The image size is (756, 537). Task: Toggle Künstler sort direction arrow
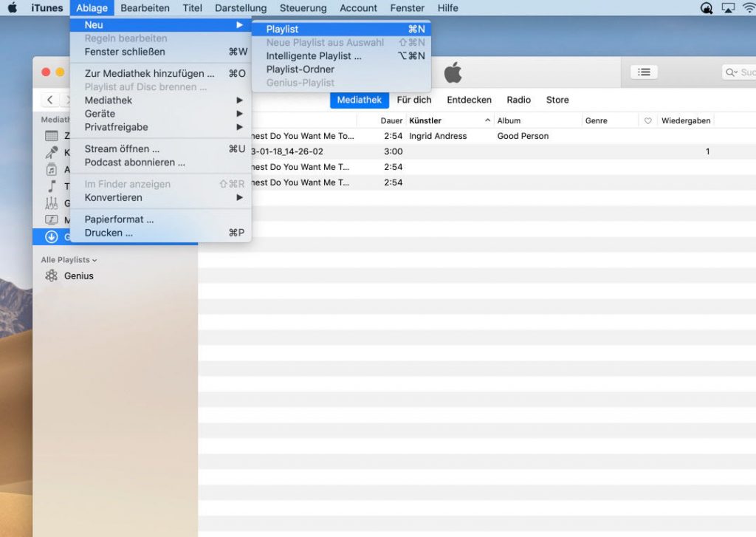[487, 120]
